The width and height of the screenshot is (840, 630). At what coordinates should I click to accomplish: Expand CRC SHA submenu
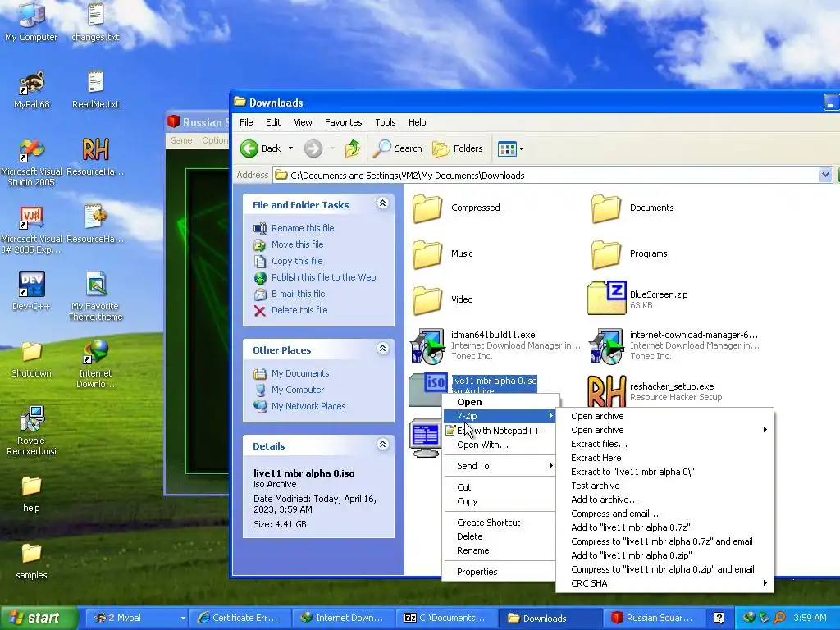coord(664,583)
